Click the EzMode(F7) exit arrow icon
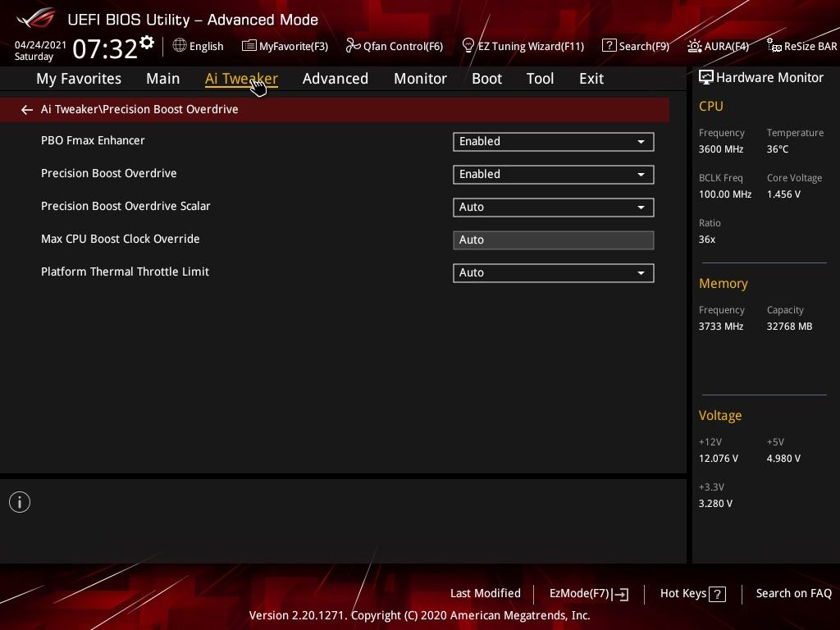 click(620, 594)
